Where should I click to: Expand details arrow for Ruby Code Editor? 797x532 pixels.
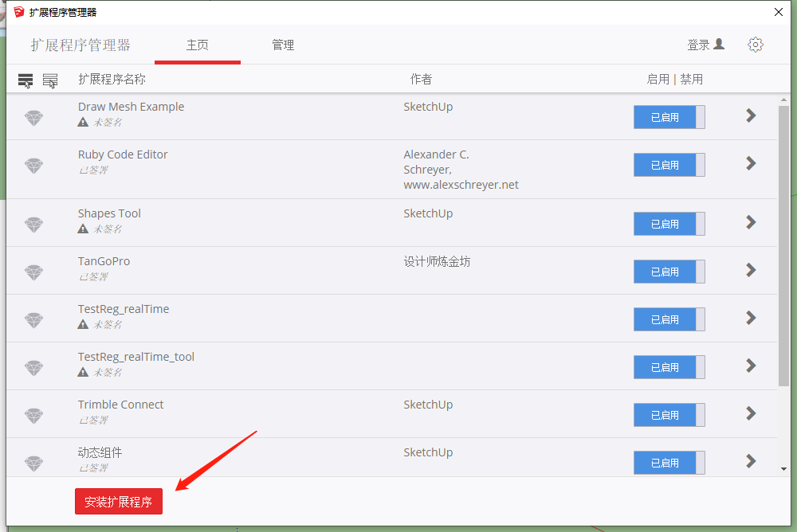click(751, 163)
